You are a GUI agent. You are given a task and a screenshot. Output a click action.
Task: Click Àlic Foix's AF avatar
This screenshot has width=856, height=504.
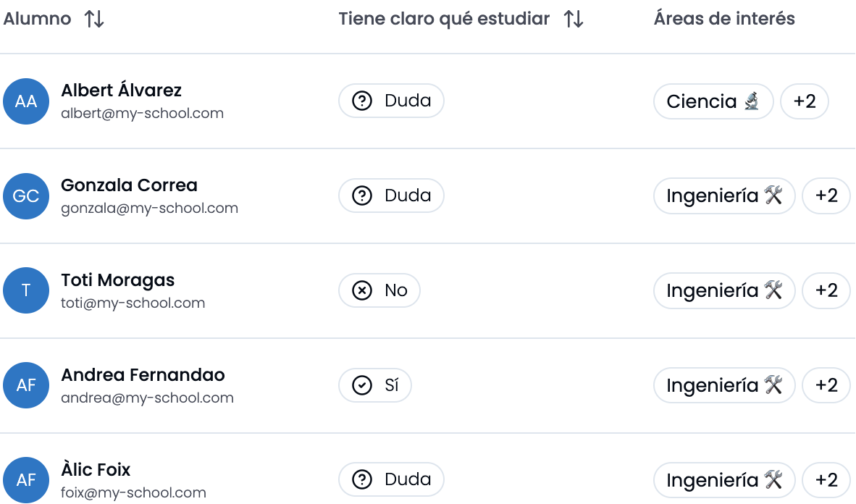point(26,480)
